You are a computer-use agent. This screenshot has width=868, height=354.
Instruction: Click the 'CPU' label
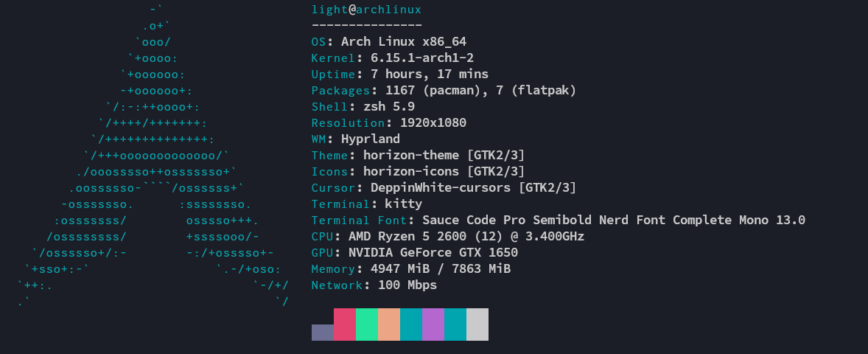coord(323,237)
